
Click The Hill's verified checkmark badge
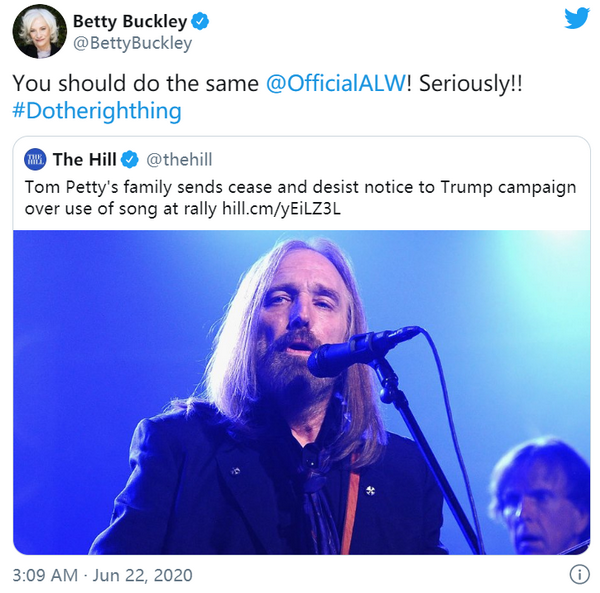(x=131, y=160)
